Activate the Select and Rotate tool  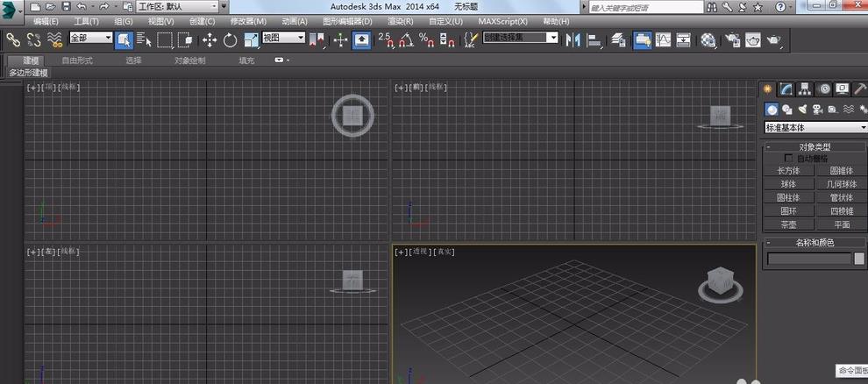(x=231, y=39)
